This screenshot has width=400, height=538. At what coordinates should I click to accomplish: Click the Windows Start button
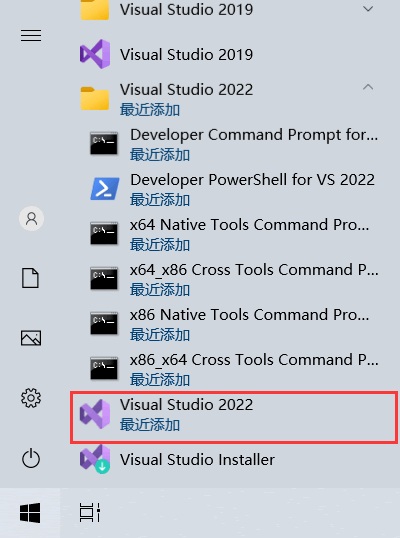pyautogui.click(x=30, y=513)
